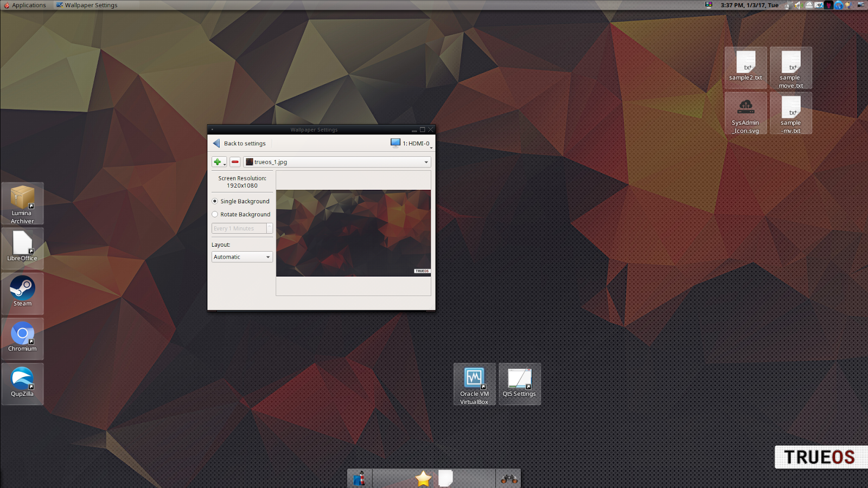This screenshot has width=868, height=488.
Task: Open the volume speaker icon in system tray
Action: tap(797, 5)
